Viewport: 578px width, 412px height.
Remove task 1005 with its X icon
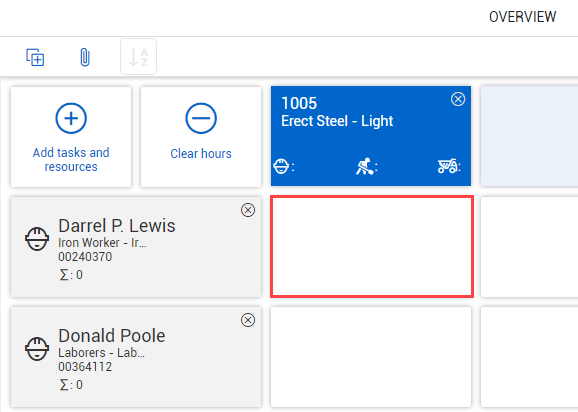coord(458,99)
